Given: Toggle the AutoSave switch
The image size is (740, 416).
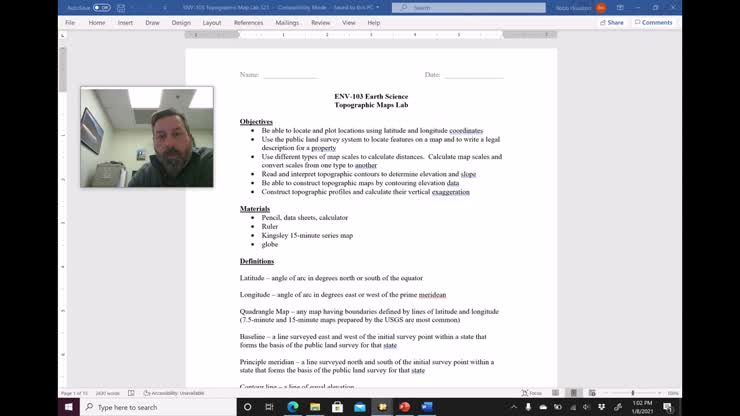Looking at the screenshot, I should [x=101, y=8].
